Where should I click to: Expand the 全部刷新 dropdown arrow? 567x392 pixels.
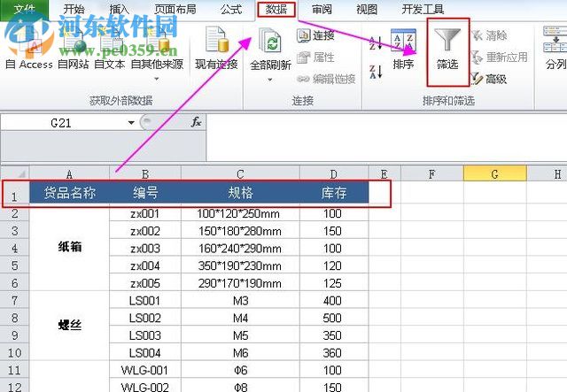[270, 80]
